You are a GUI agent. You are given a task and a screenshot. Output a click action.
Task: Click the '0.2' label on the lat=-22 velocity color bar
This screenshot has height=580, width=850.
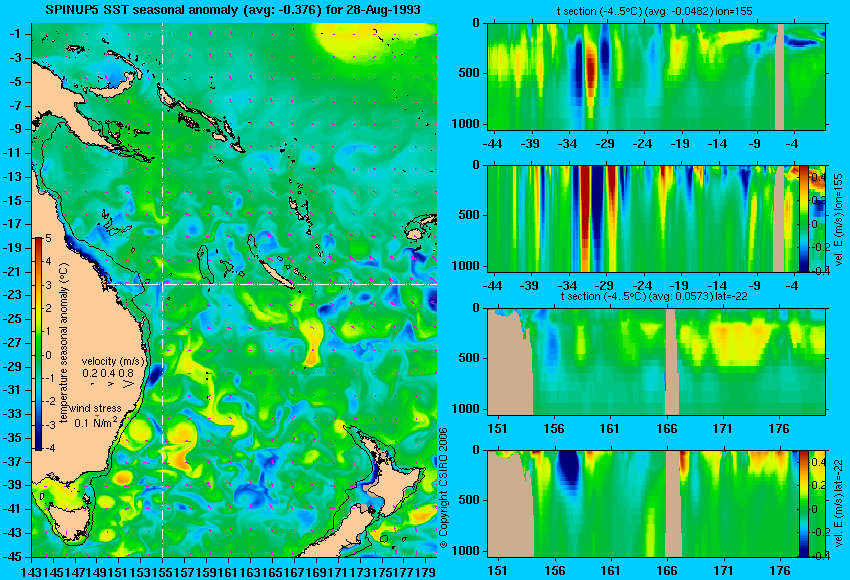point(817,485)
